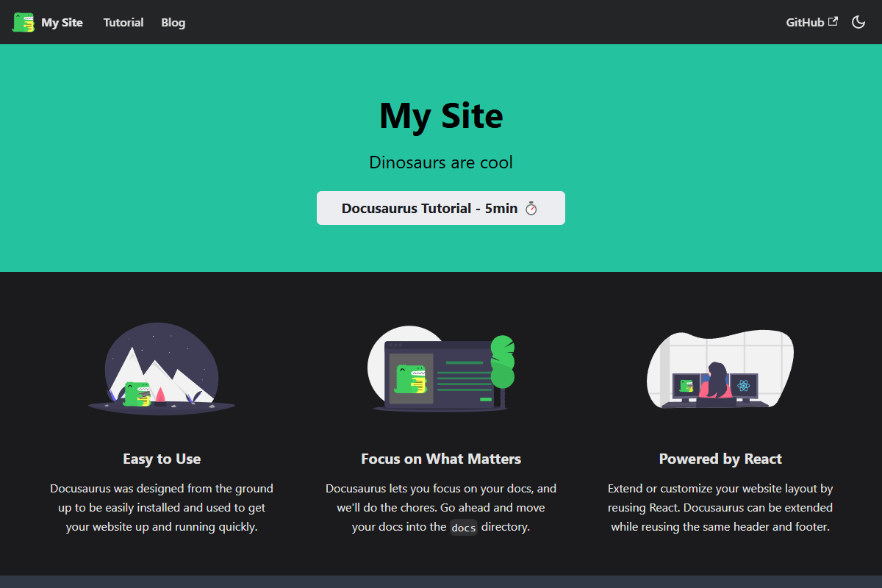The image size is (882, 588).
Task: Click the Docusaurus Tutorial - 5min button
Action: coord(441,208)
